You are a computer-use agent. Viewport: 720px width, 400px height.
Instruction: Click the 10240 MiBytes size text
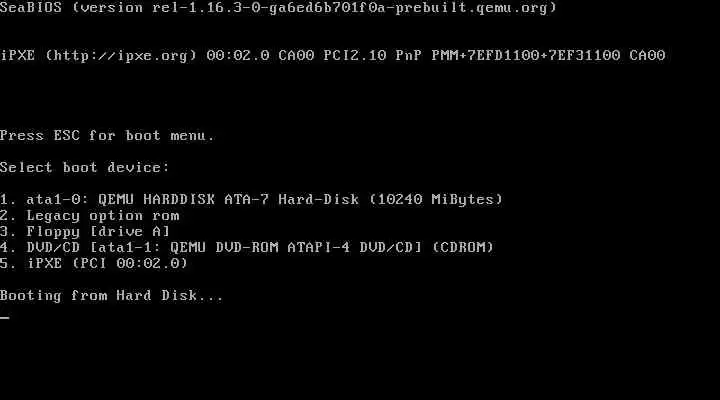click(436, 199)
